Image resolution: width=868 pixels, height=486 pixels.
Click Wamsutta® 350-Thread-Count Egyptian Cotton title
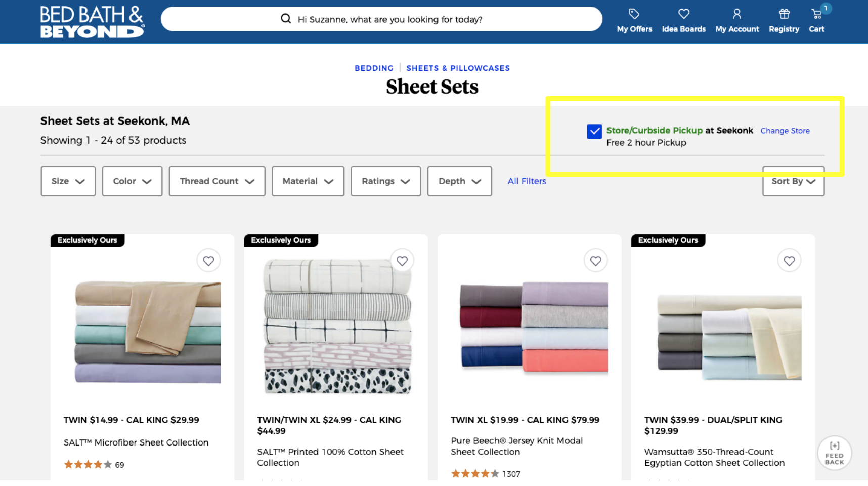coord(714,457)
